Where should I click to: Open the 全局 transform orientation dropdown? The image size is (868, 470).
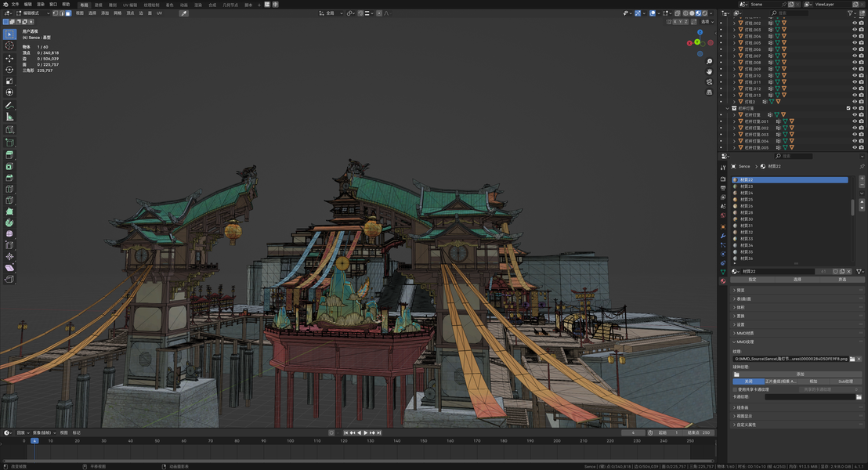331,13
